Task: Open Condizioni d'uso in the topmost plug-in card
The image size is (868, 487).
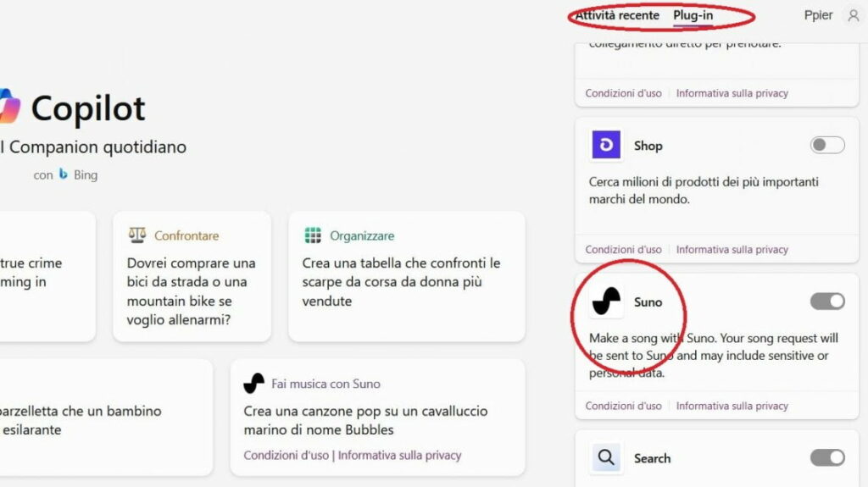Action: click(623, 93)
